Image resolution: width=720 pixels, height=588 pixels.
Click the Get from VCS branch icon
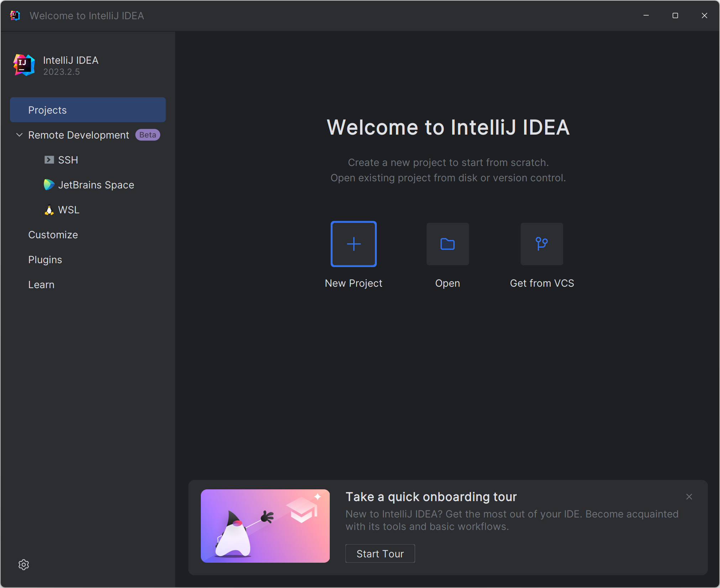coord(542,244)
